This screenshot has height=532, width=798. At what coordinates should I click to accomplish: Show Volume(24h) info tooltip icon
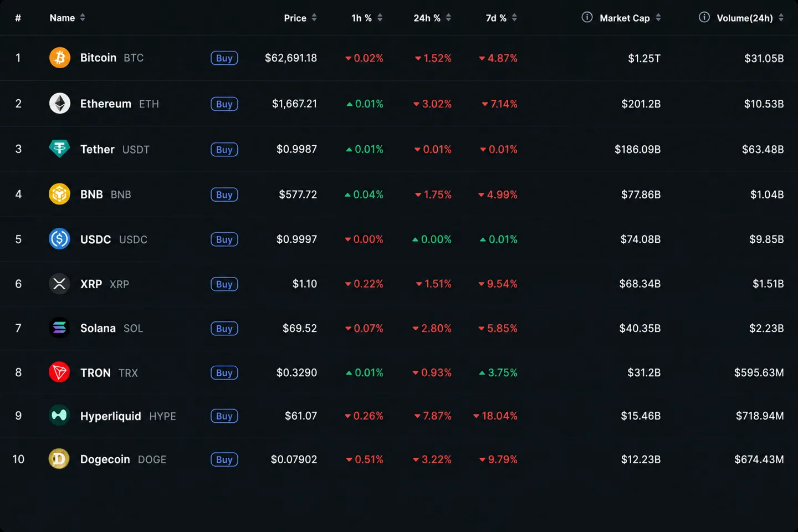[x=704, y=17]
